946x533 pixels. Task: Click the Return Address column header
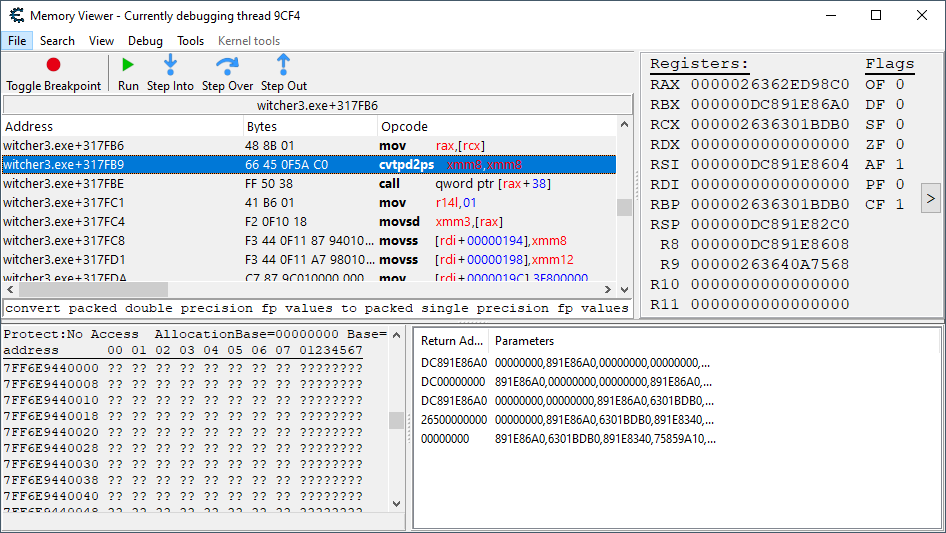click(x=450, y=341)
